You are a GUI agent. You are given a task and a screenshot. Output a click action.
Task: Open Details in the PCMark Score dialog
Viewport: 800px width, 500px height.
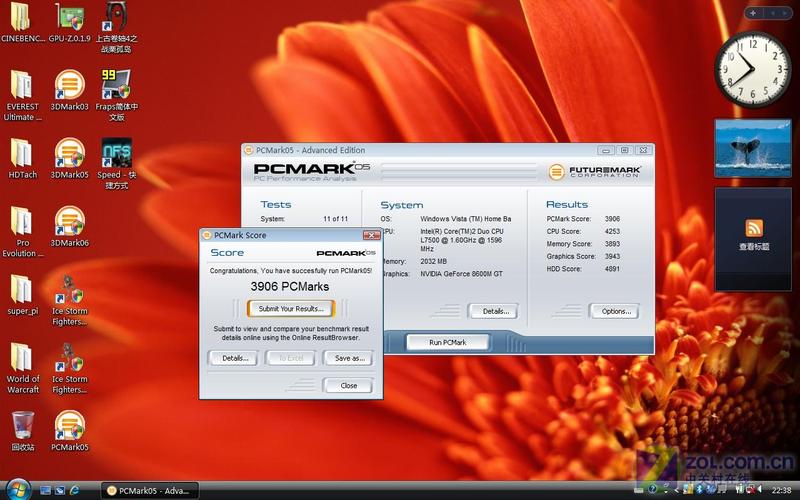tap(234, 358)
